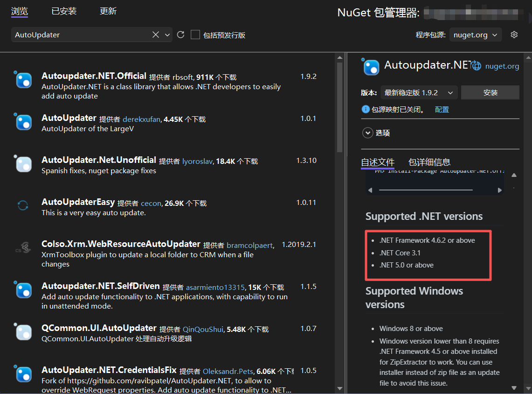This screenshot has height=394, width=532.
Task: Open author link derekxufan
Action: [x=141, y=119]
